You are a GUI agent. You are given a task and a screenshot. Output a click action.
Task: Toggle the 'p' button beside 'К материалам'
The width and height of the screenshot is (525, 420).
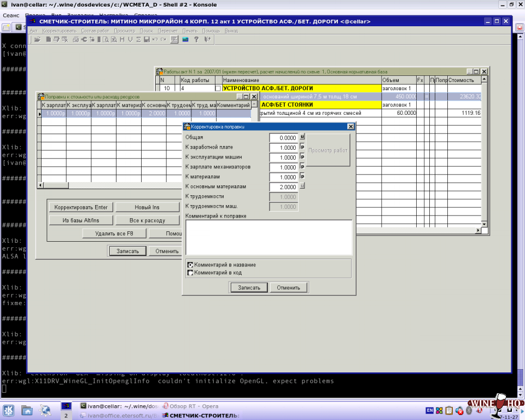(x=302, y=177)
